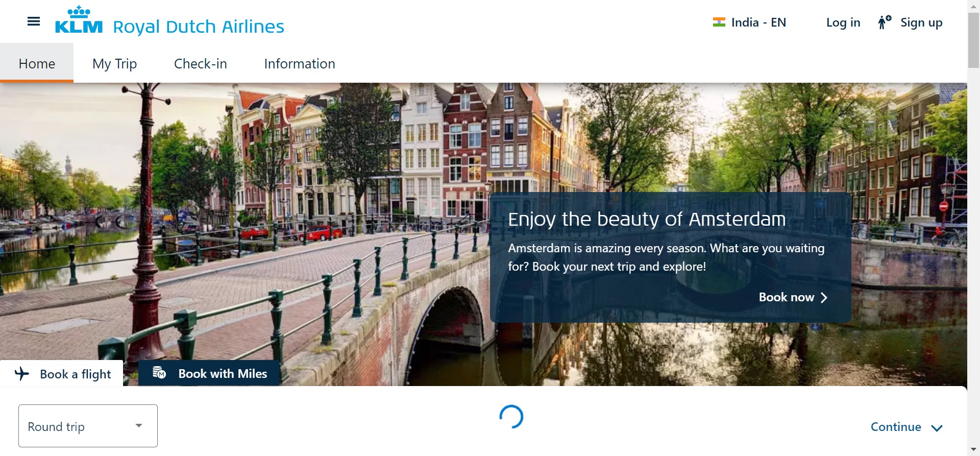Click the arrow icon next to Book now
This screenshot has height=456, width=980.
[824, 298]
